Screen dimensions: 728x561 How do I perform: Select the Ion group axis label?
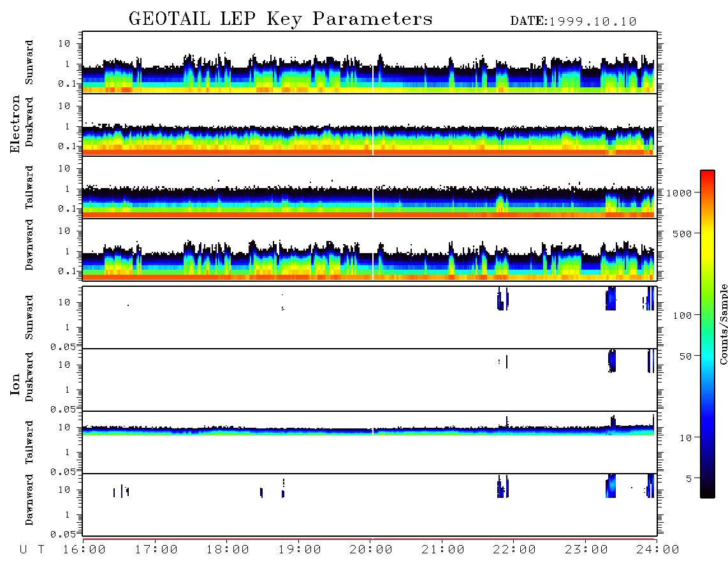point(15,384)
